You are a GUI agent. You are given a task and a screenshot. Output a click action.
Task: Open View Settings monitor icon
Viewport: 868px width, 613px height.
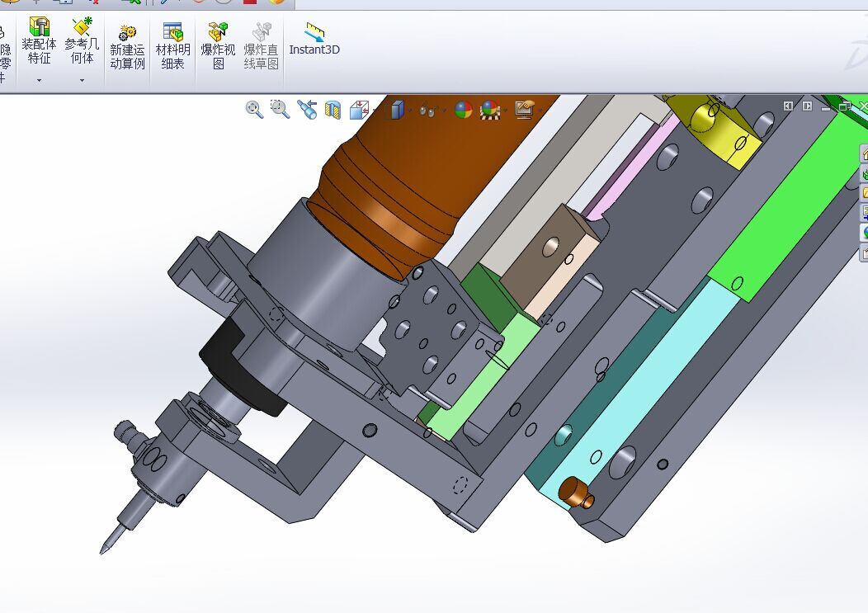point(524,109)
